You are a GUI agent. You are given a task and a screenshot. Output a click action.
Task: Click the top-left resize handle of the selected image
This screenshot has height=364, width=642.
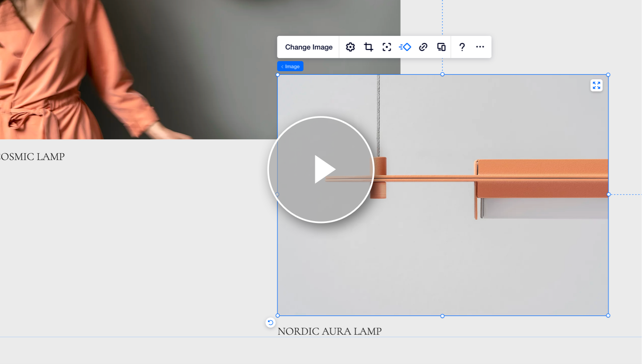[278, 74]
